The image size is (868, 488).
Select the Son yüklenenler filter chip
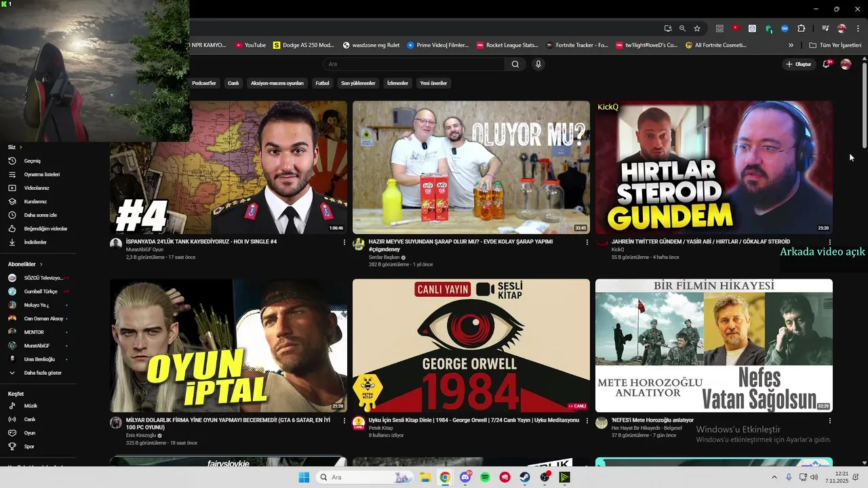coord(358,83)
